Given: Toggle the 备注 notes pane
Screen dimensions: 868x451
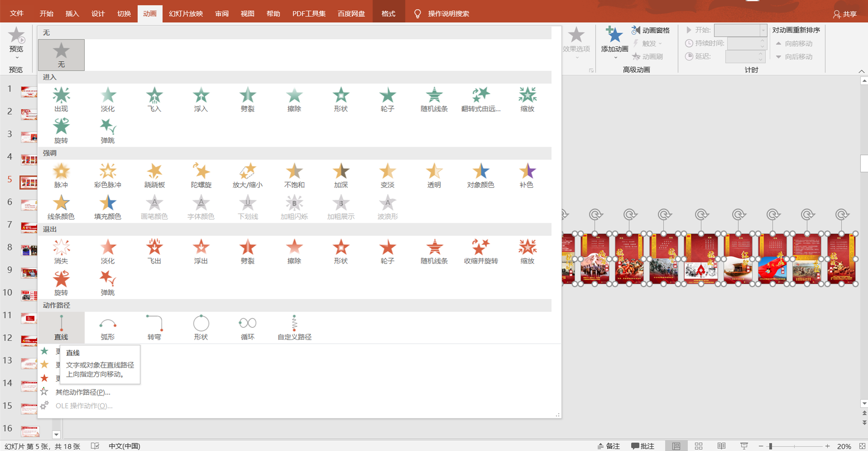Looking at the screenshot, I should 609,446.
